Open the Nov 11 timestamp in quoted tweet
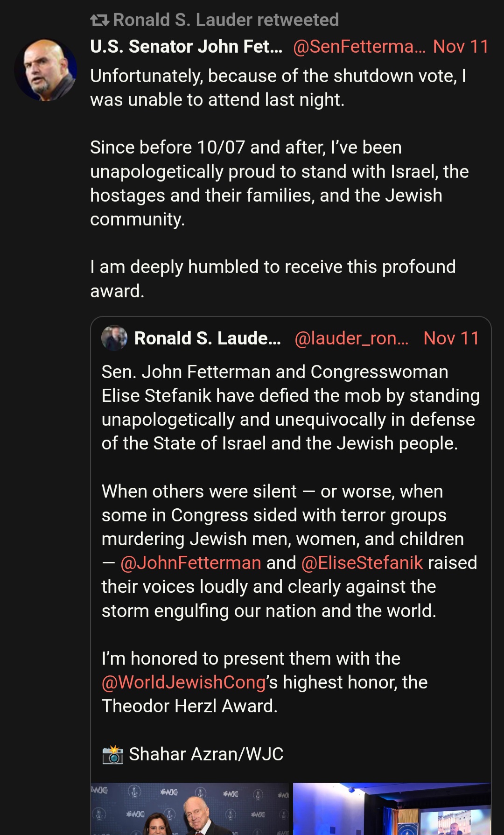Viewport: 504px width, 835px height. click(x=451, y=338)
